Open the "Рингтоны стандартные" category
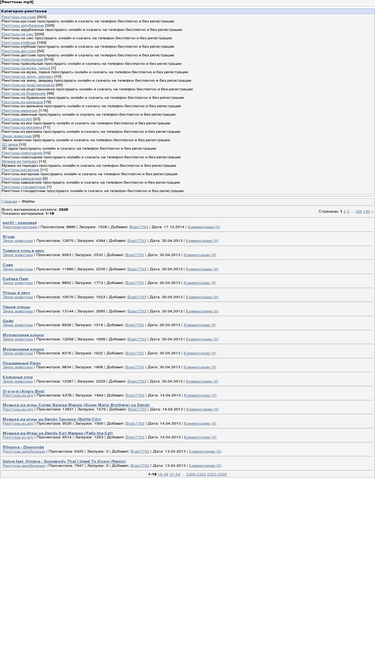The height and width of the screenshot is (667, 375). 23,187
